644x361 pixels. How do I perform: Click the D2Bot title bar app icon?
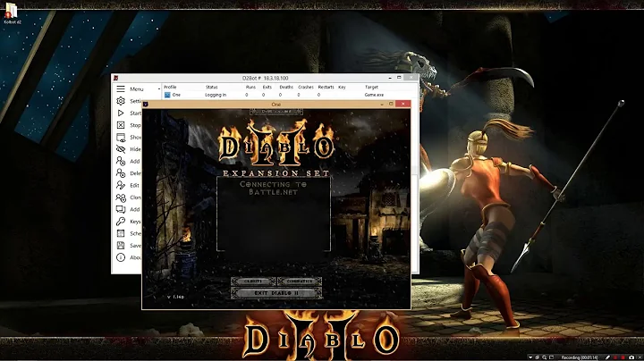[116, 78]
